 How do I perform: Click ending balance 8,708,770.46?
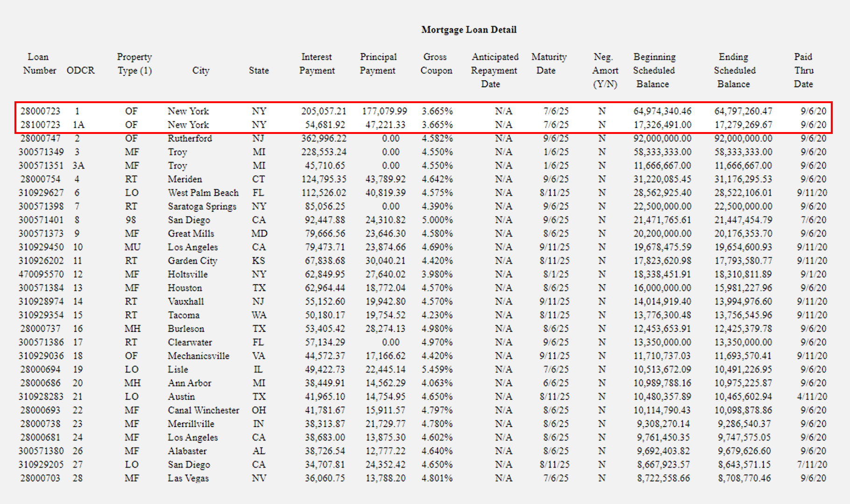click(744, 478)
